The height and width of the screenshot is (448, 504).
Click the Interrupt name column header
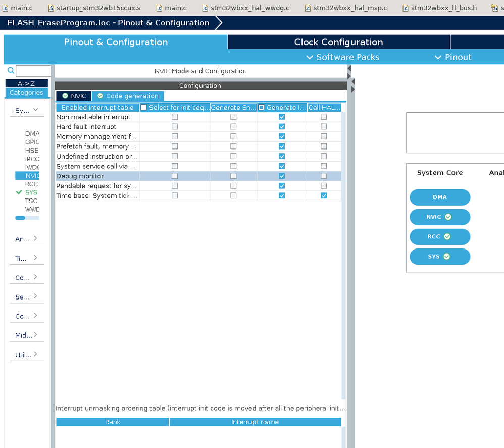[x=255, y=422]
